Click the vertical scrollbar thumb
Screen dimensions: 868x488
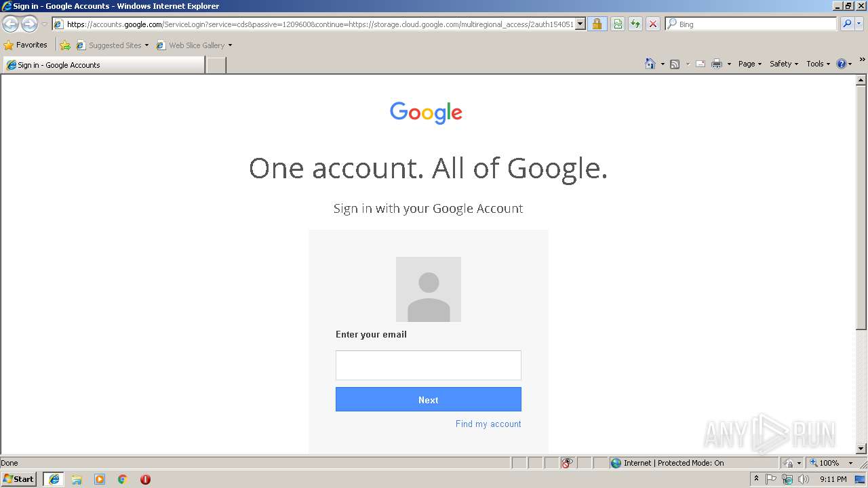(861, 207)
